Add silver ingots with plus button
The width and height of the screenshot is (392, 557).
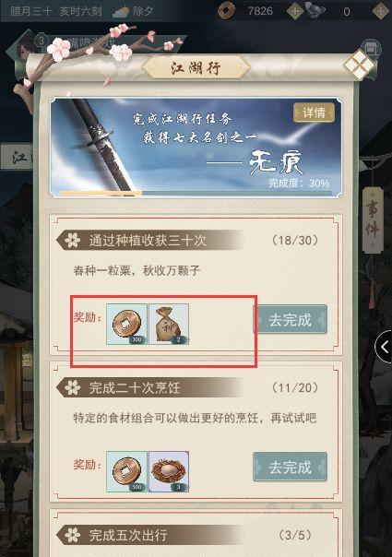coord(381,11)
